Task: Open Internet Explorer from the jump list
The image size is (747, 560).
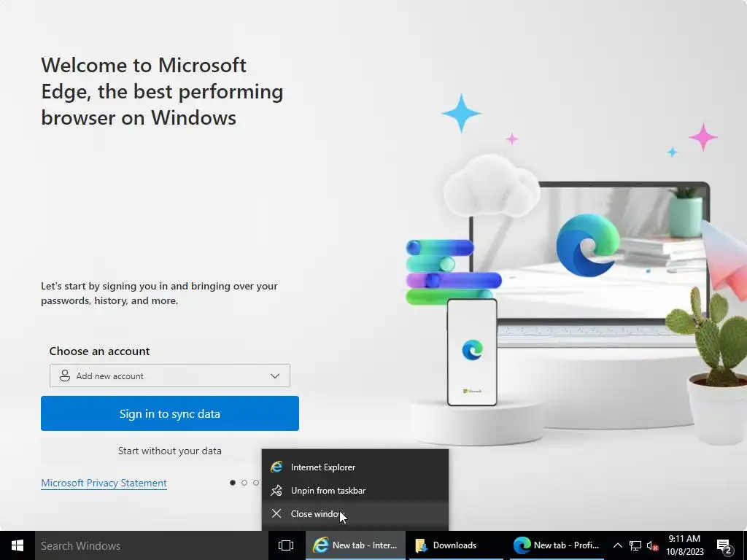Action: point(355,467)
